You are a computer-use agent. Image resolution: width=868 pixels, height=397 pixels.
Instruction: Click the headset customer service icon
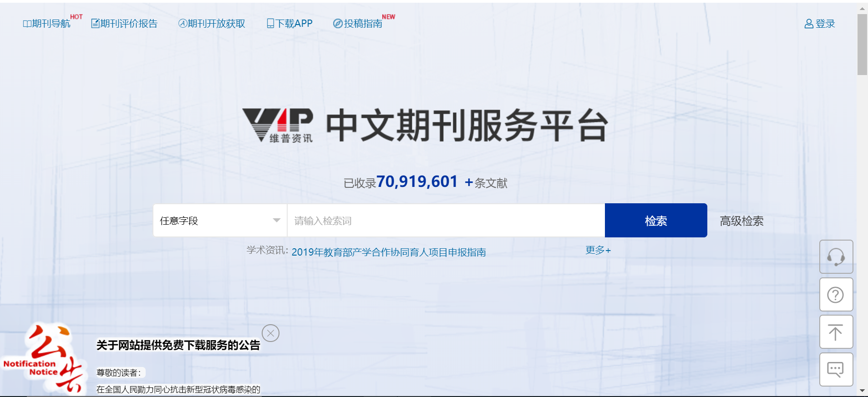(836, 257)
